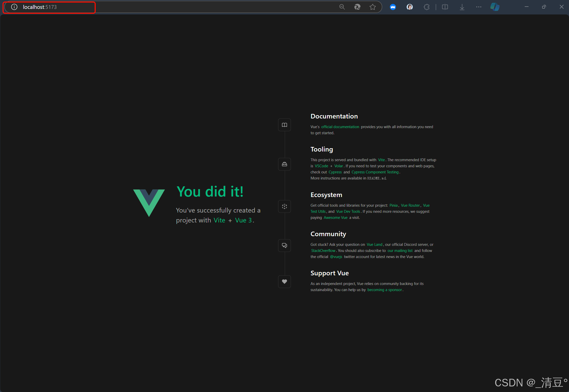This screenshot has height=392, width=569.
Task: Open the Cypress link
Action: 335,172
